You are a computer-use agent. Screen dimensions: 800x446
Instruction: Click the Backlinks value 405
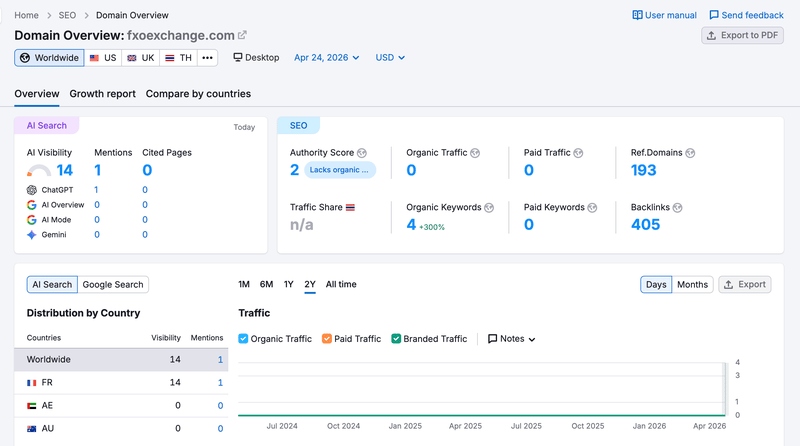645,225
